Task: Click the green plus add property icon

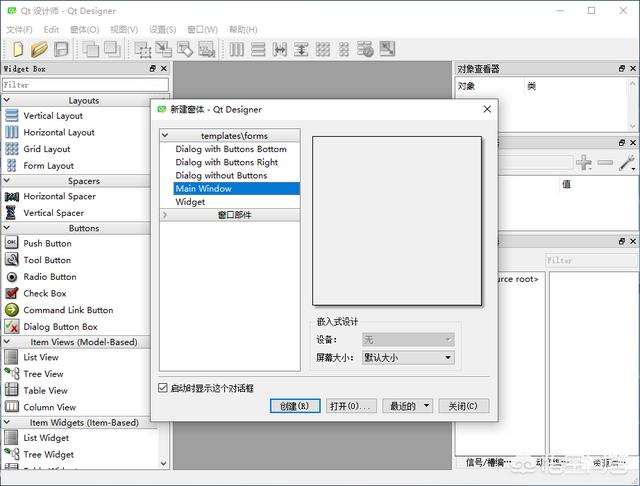Action: coord(584,162)
